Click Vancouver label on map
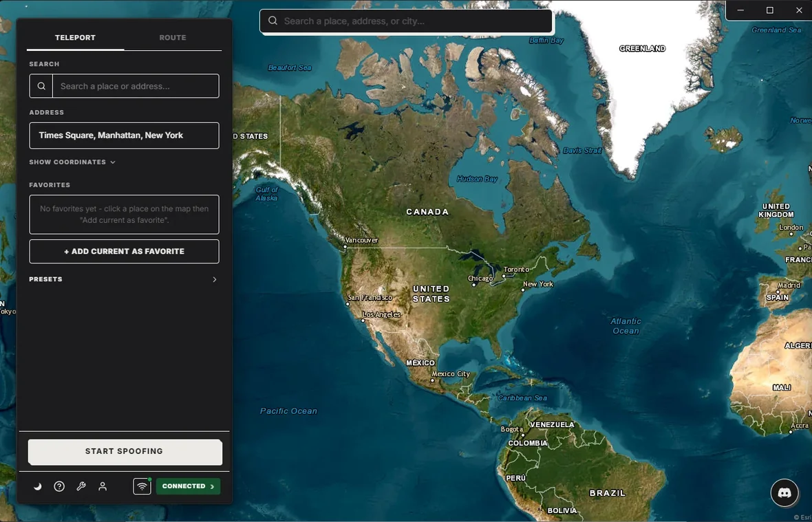 click(361, 240)
